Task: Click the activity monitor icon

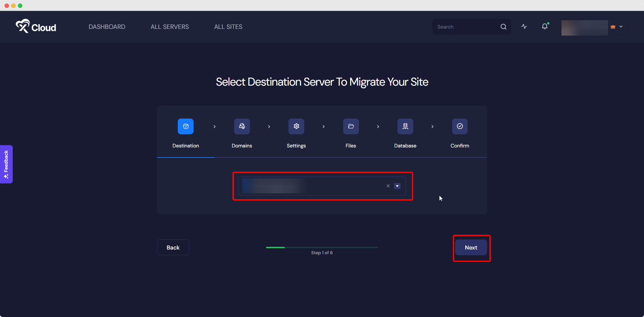Action: tap(524, 26)
